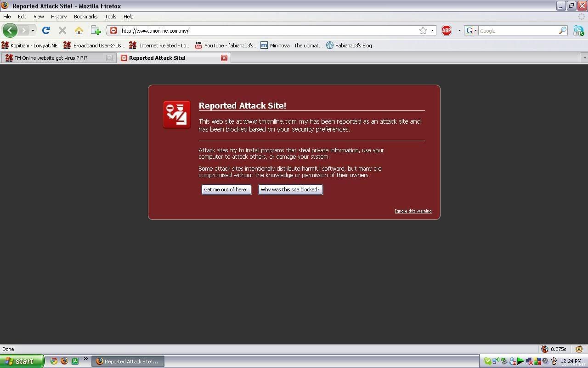Click the Firefox throbber loading indicator
Image resolution: width=588 pixels, height=368 pixels.
click(x=582, y=17)
